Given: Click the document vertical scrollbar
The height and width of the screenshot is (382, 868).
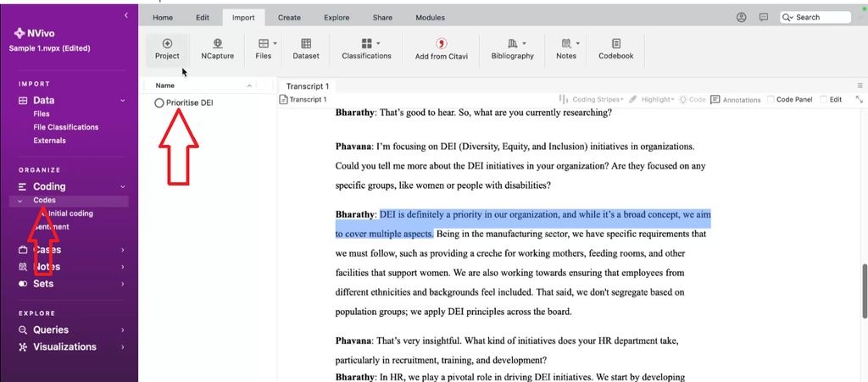Looking at the screenshot, I should coord(865,291).
